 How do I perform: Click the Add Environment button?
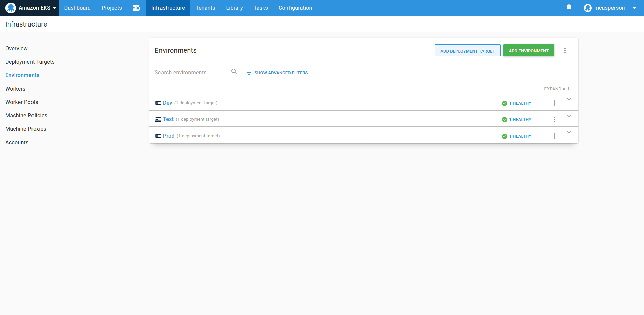click(x=528, y=50)
